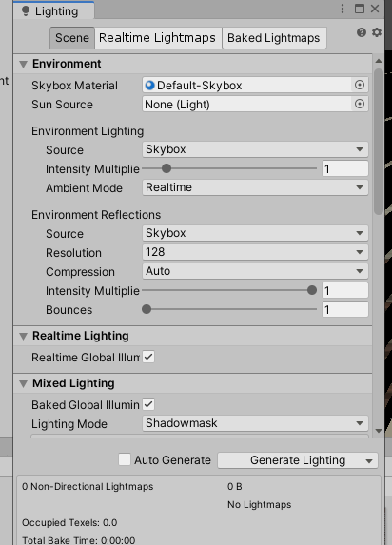The width and height of the screenshot is (392, 545).
Task: Toggle Realtime Global Illumination checkbox
Action: click(x=148, y=357)
